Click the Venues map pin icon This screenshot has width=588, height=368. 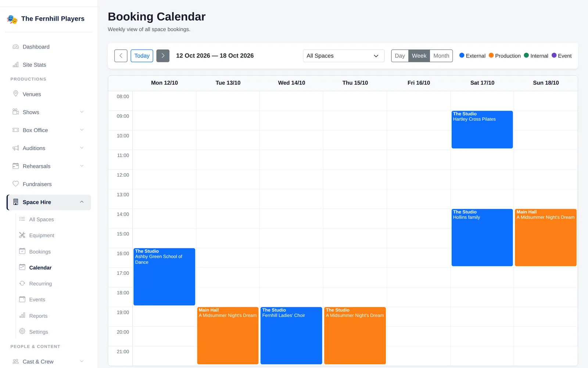click(15, 94)
